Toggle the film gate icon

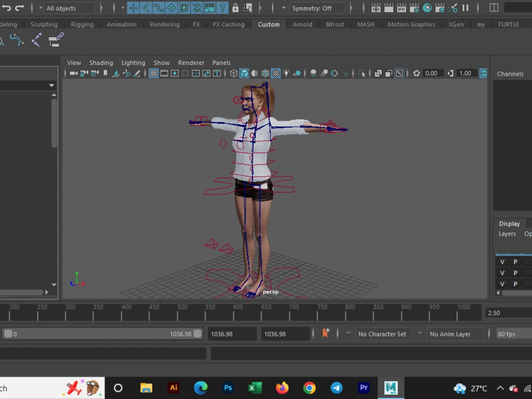click(164, 73)
